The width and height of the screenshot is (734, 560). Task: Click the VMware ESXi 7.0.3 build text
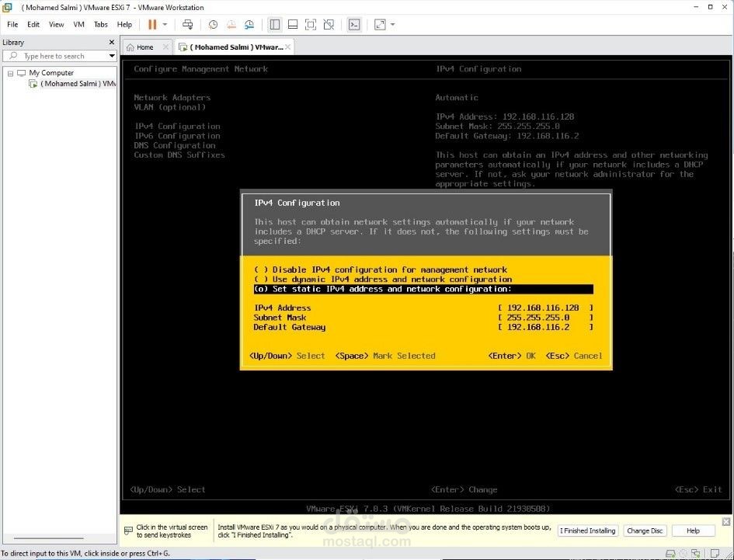(428, 509)
